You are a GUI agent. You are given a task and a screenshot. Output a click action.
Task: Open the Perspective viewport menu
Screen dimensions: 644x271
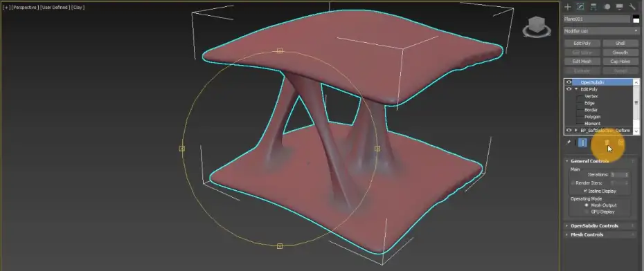click(25, 8)
